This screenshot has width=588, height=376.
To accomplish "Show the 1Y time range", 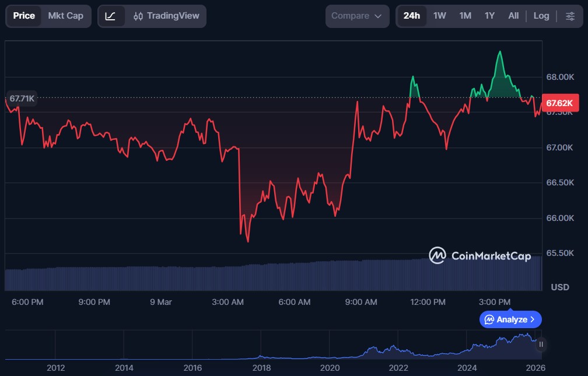I will tap(489, 16).
